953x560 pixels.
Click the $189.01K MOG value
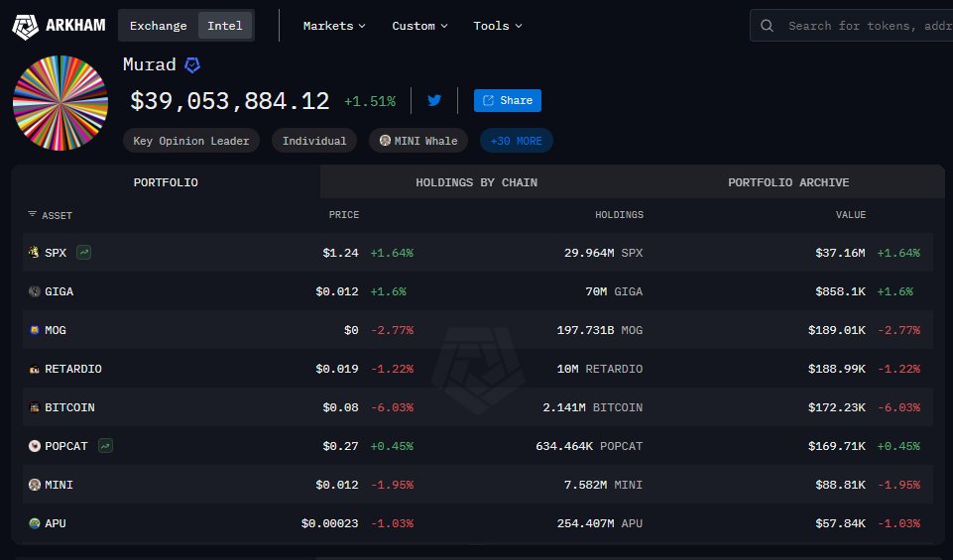click(836, 330)
